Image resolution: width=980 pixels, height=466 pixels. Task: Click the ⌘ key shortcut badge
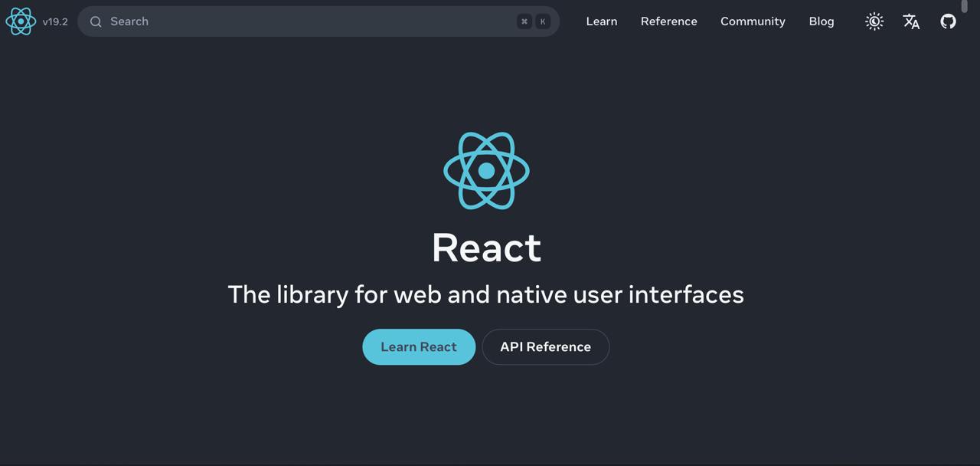524,21
